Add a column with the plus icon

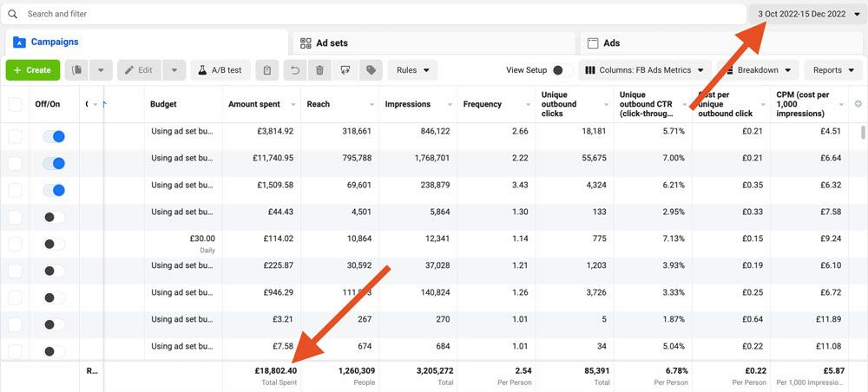click(858, 104)
